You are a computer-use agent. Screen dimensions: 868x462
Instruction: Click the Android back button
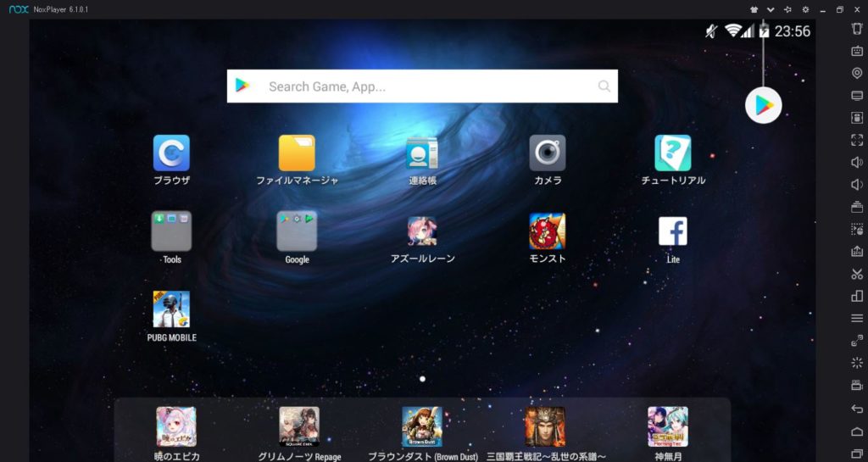(x=857, y=409)
